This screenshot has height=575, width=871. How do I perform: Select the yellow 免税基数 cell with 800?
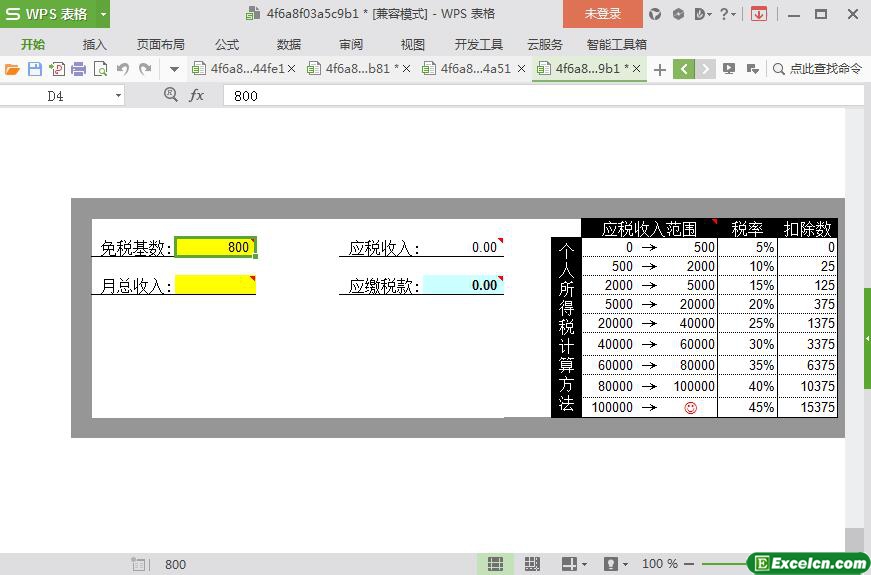[x=216, y=247]
